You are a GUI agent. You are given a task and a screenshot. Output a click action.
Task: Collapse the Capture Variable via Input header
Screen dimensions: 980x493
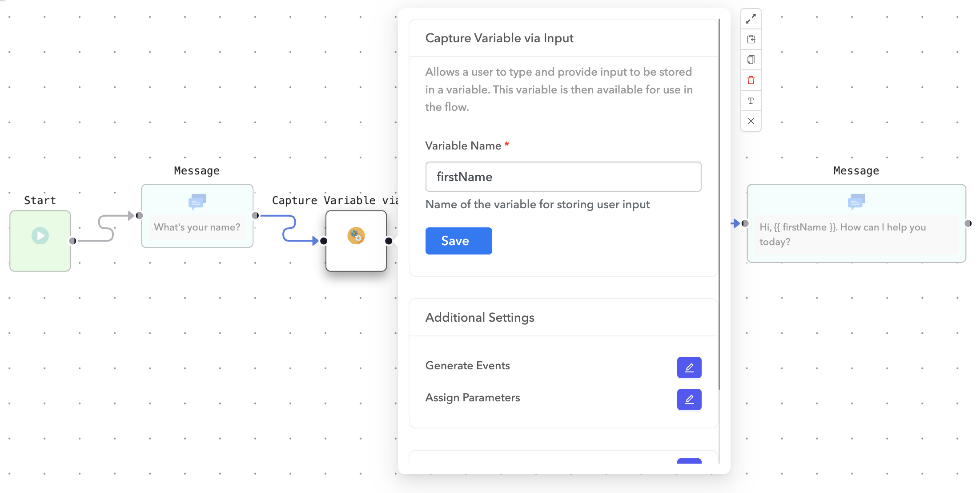coord(499,38)
